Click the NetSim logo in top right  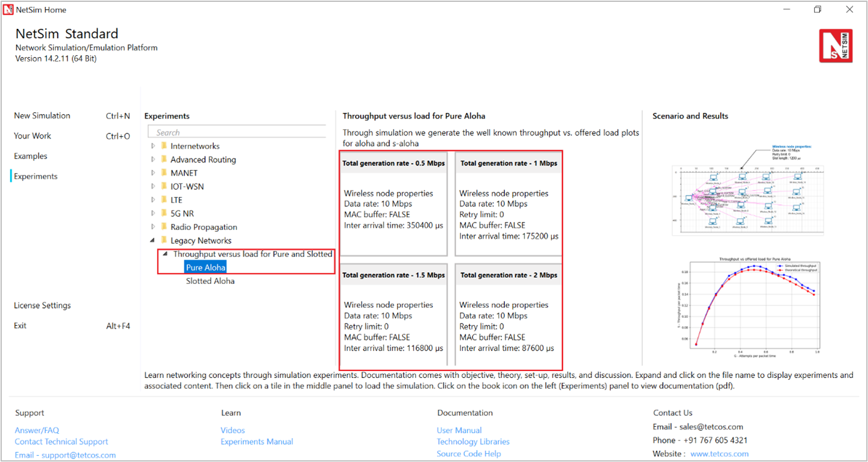(x=835, y=45)
